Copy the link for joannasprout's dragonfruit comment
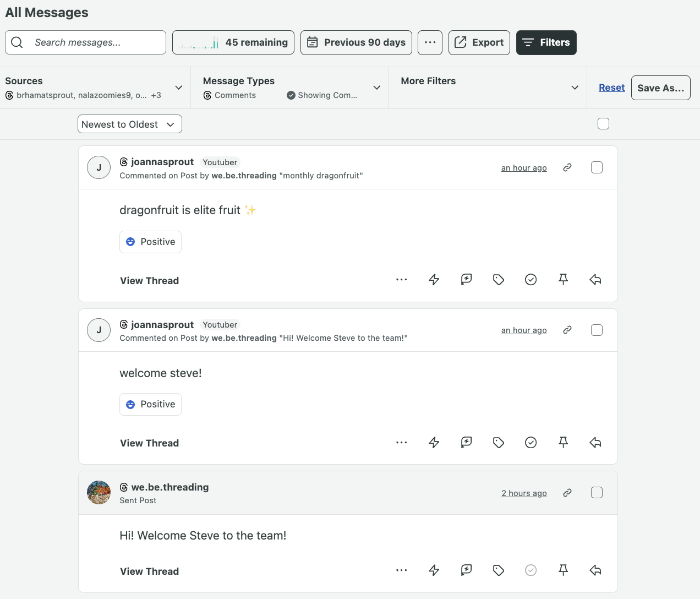Image resolution: width=700 pixels, height=599 pixels. point(567,167)
